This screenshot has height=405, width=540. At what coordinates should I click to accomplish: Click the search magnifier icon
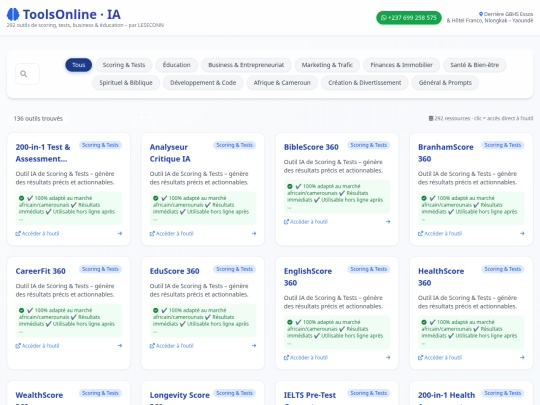pos(23,74)
